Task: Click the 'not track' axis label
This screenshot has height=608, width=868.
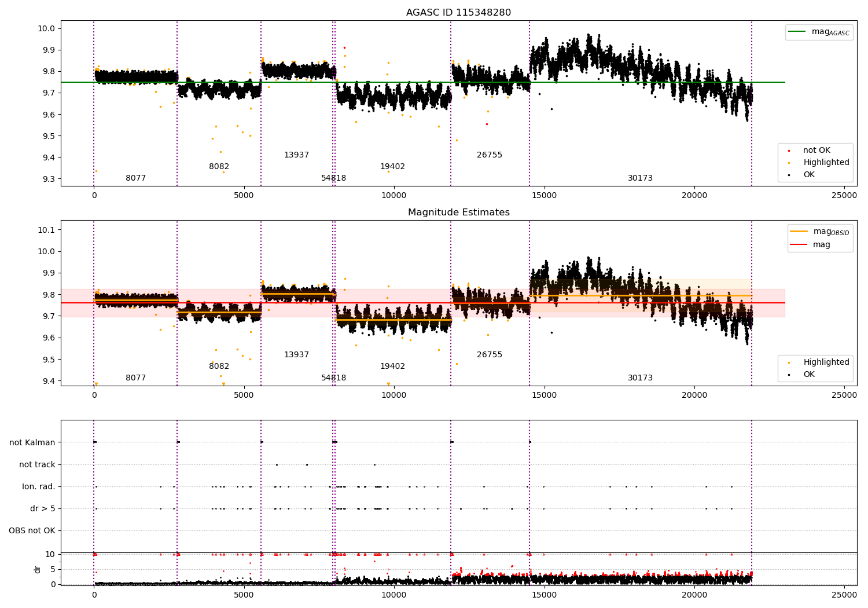Action: coord(37,464)
